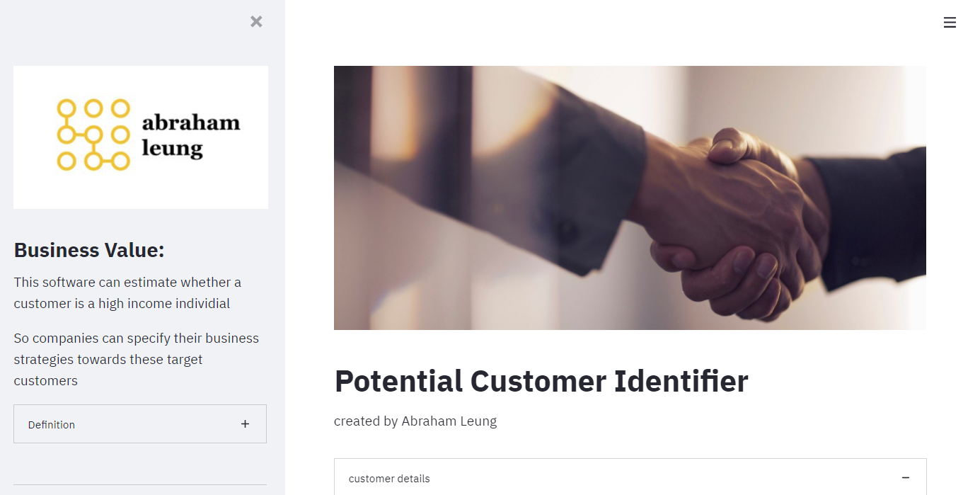Click the Potential Customer Identifier heading
The width and height of the screenshot is (980, 495).
541,381
